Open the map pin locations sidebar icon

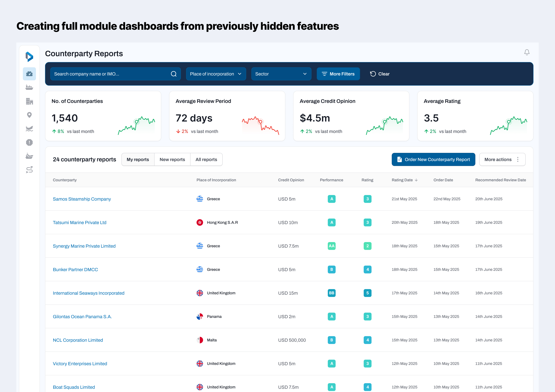pos(29,115)
